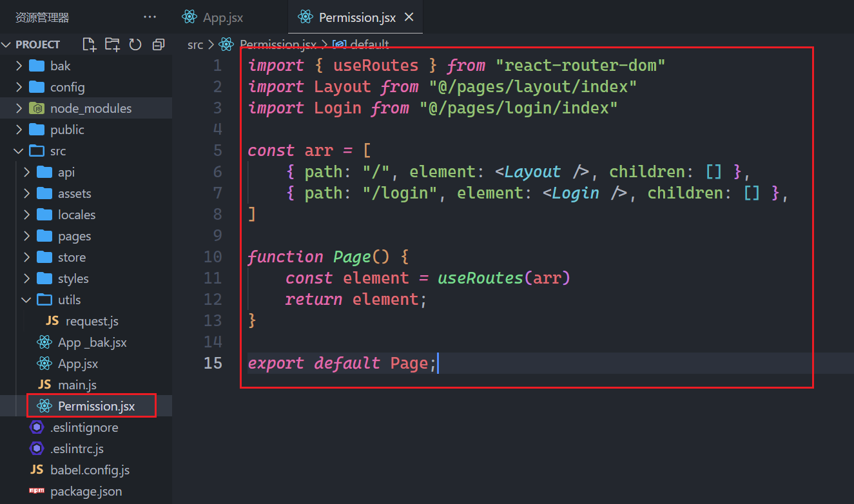Open package.json in the file tree
854x504 pixels.
[86, 491]
